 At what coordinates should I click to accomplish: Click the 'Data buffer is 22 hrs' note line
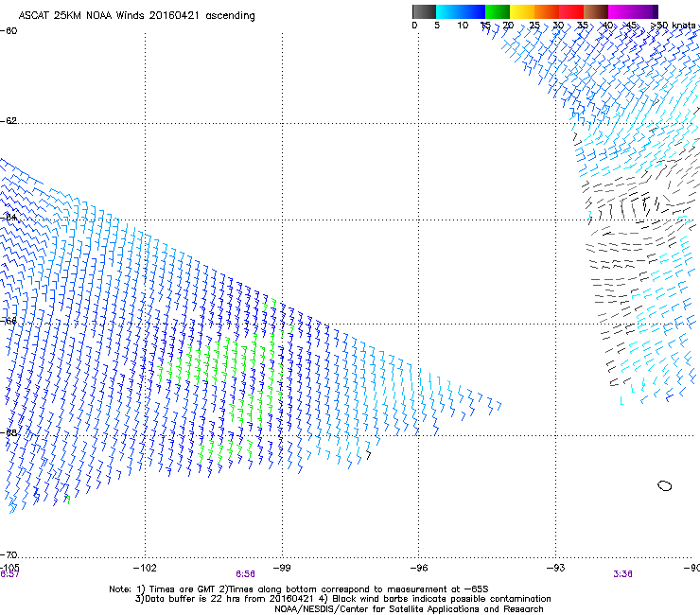342,599
